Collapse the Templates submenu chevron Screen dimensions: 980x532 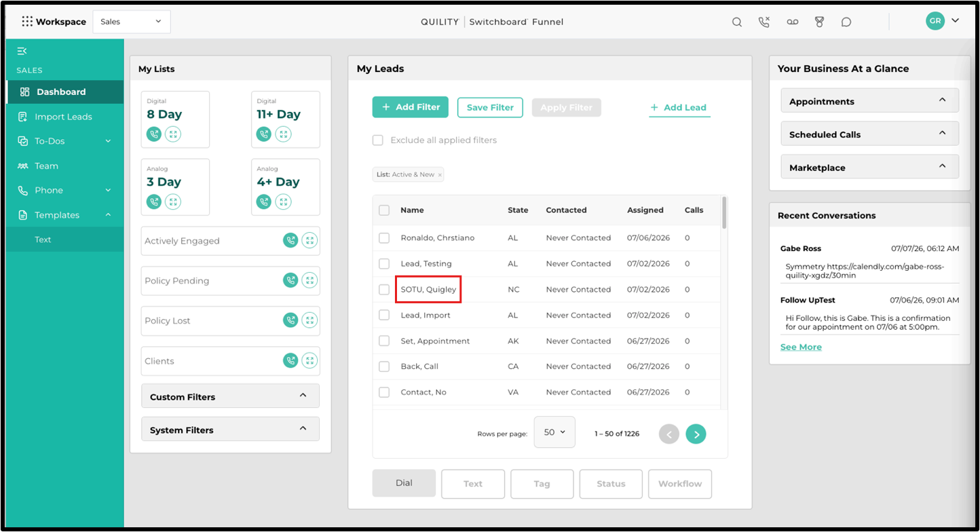(x=108, y=215)
